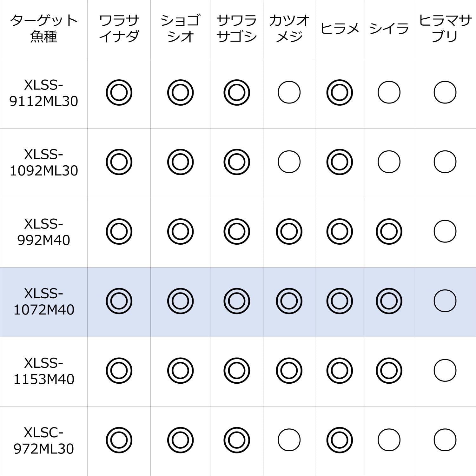Click the ワラサ イナダ column header

119,29
